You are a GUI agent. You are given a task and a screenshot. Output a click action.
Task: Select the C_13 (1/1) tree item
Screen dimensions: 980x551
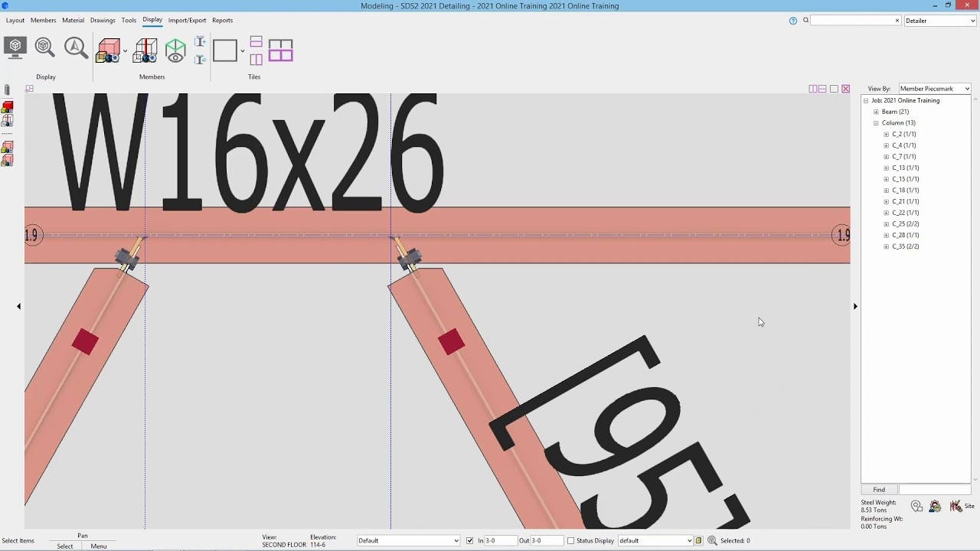[x=906, y=168]
